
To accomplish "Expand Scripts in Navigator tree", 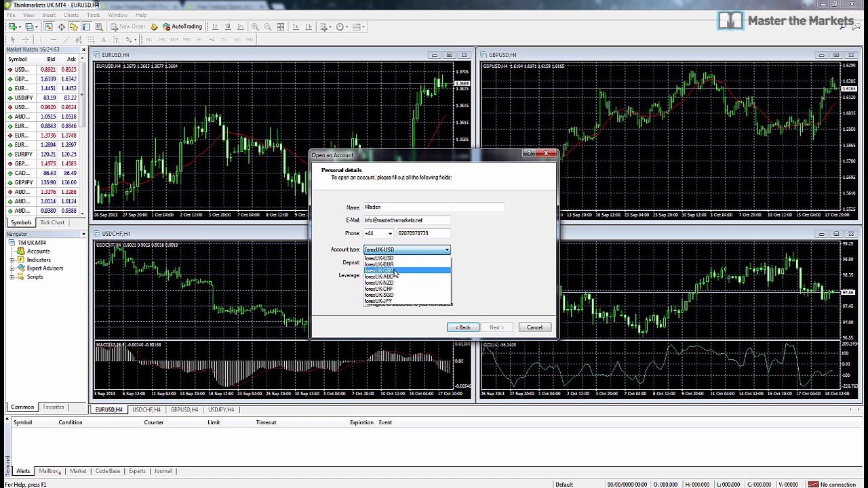I will coord(12,277).
